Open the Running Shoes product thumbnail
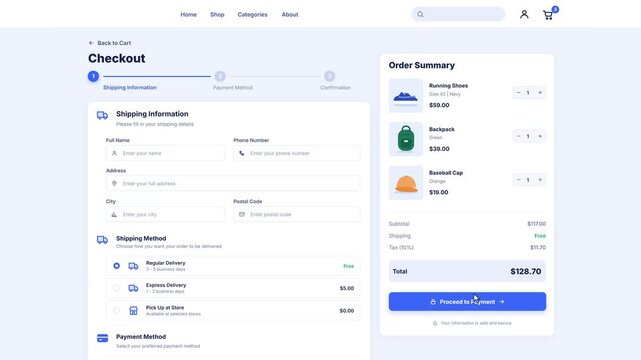The height and width of the screenshot is (360, 641). [406, 96]
